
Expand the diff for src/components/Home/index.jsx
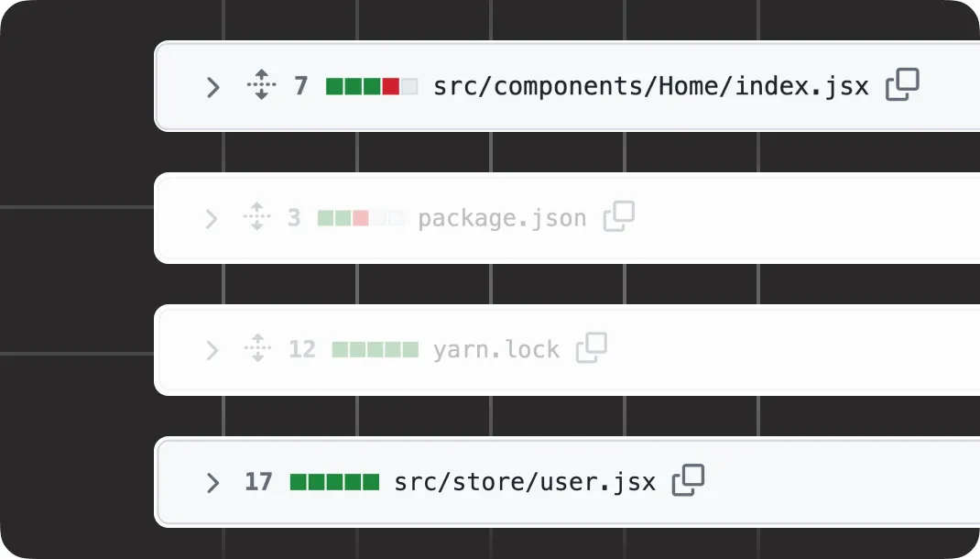pos(212,87)
